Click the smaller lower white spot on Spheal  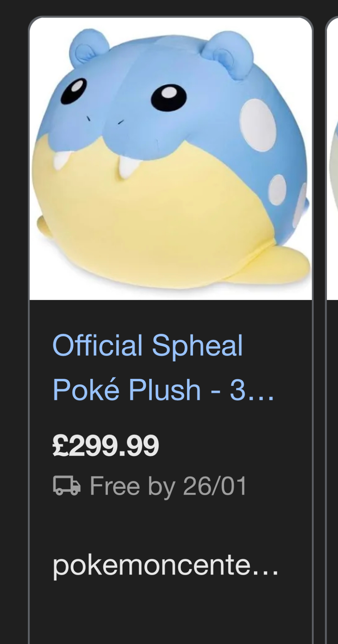pyautogui.click(x=277, y=190)
